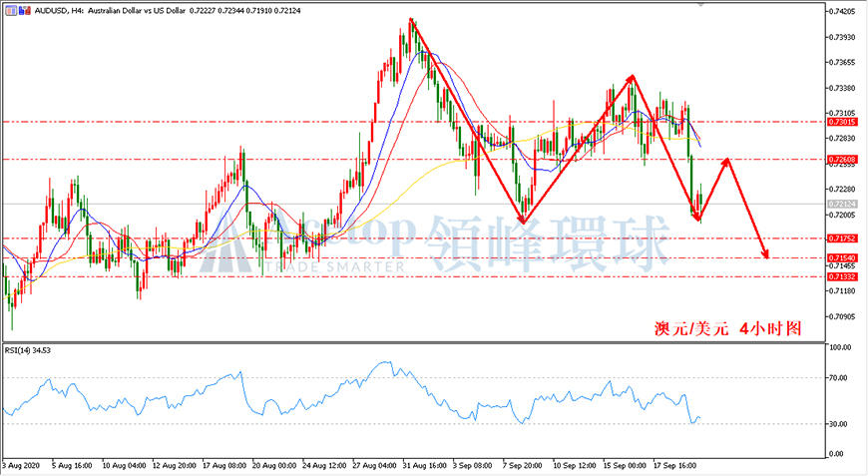This screenshot has width=868, height=476.
Task: Click the RSI 100.00 scale value
Action: (840, 347)
